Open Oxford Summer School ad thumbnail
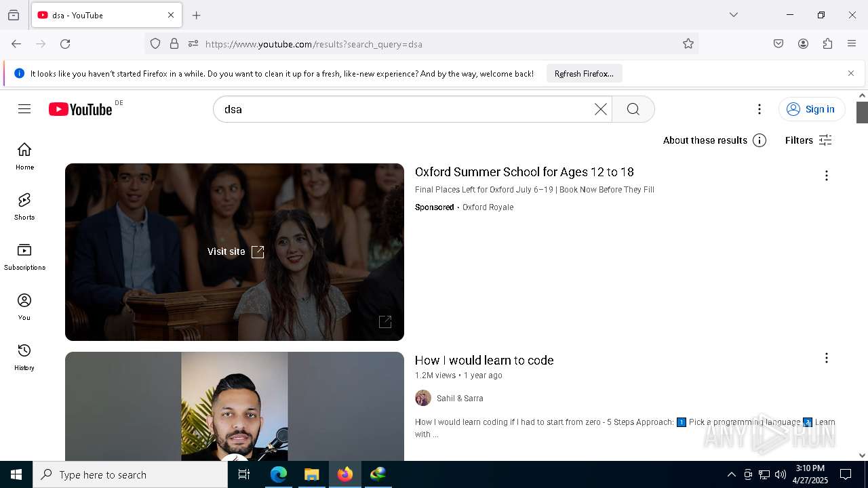 pos(235,252)
